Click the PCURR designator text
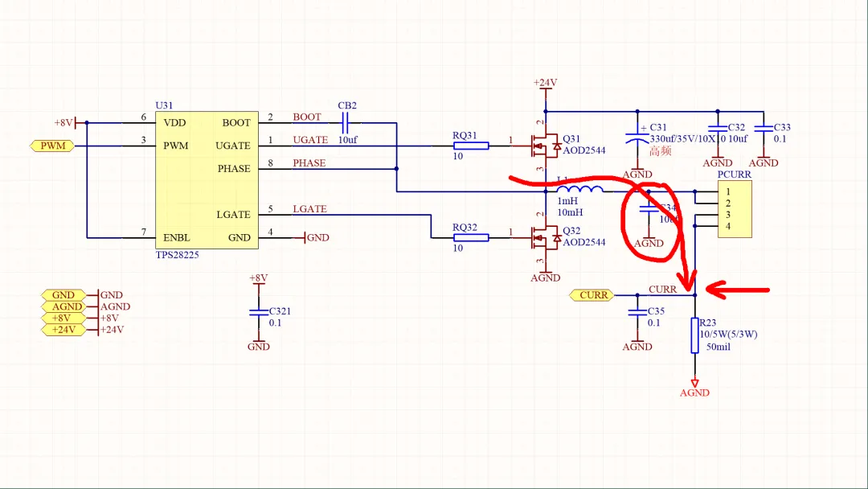868x489 pixels. point(734,175)
